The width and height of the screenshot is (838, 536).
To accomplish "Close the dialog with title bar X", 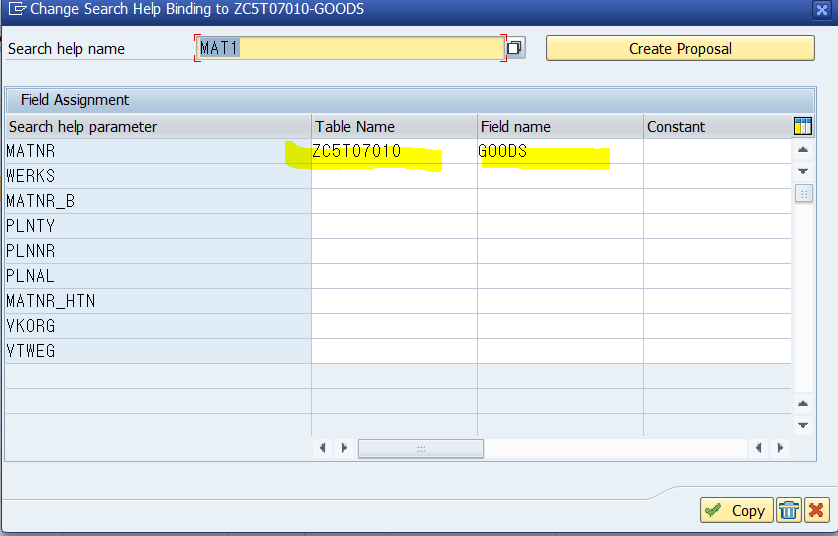I will click(822, 10).
